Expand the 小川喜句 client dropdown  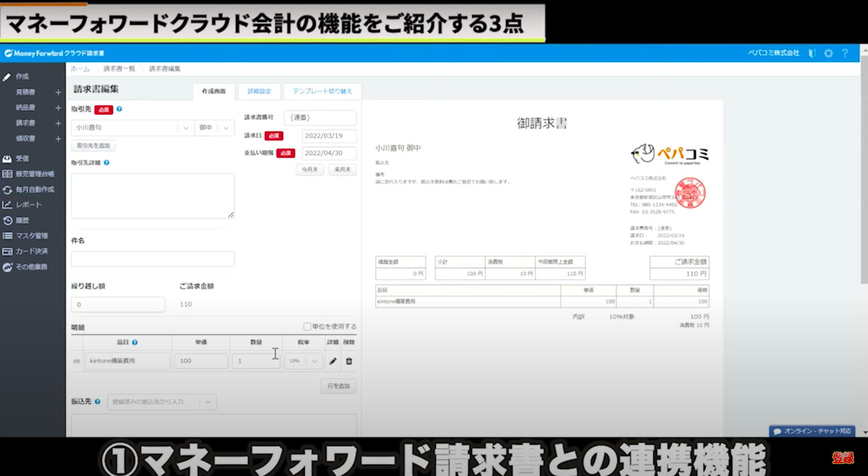click(186, 128)
